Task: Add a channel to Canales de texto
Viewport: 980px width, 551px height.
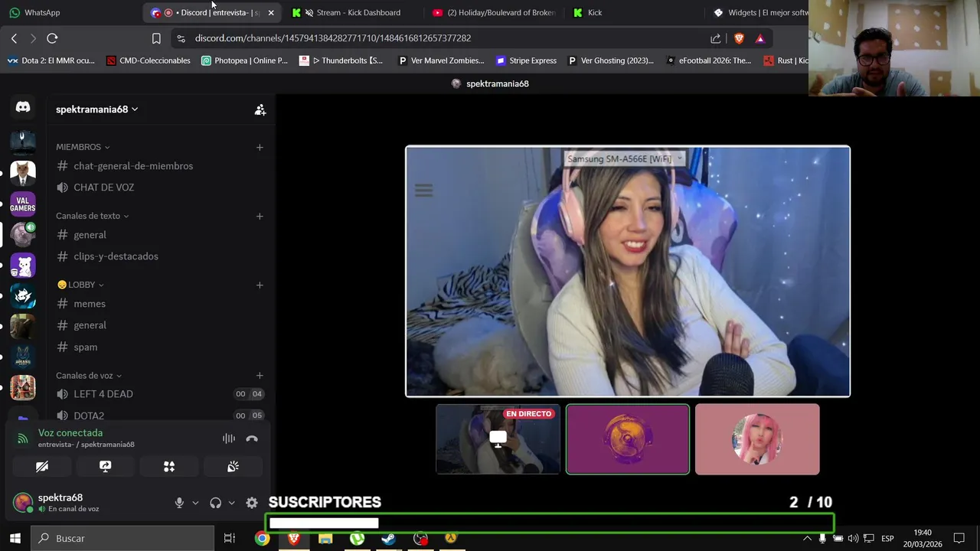Action: click(260, 216)
